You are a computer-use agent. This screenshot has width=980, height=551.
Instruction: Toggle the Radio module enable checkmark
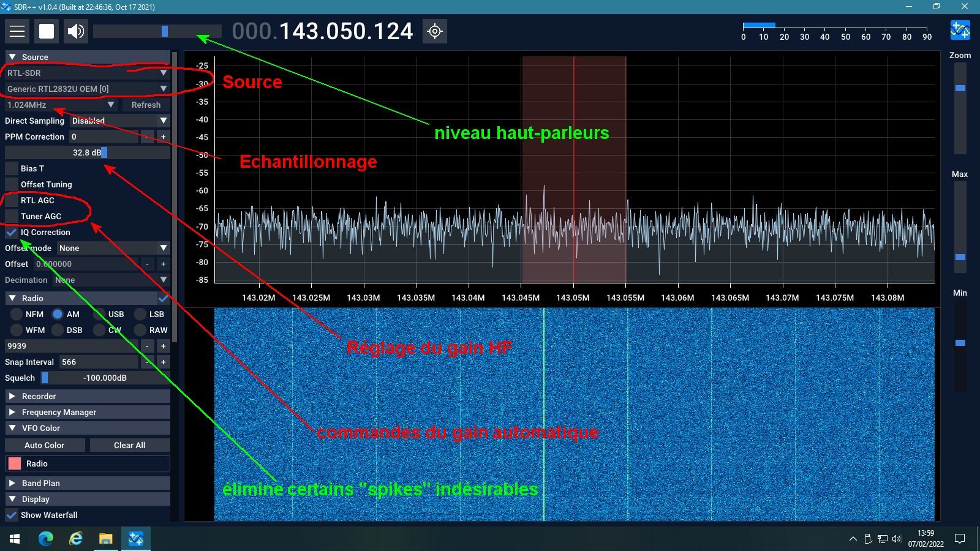164,298
